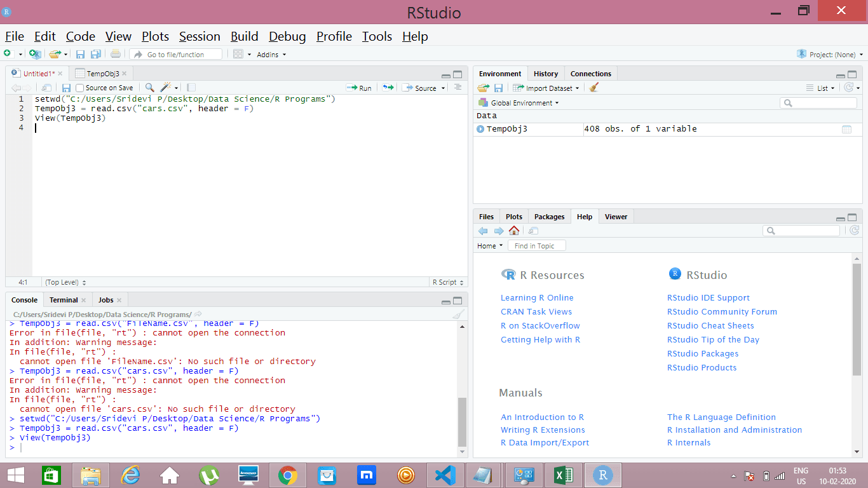
Task: Expand TempObj3 object details arrow
Action: 480,129
